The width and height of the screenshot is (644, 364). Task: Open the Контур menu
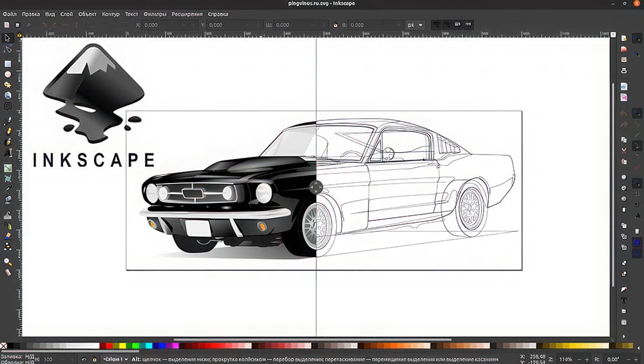point(111,14)
